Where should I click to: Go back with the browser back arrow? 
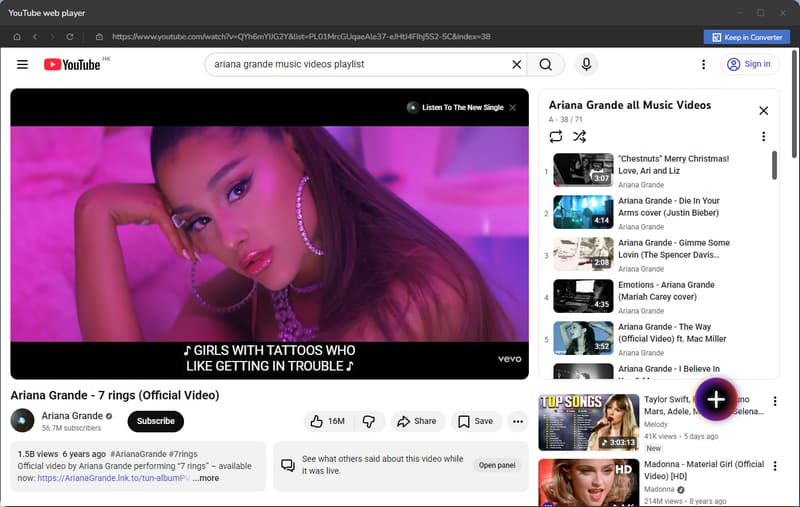pyautogui.click(x=35, y=37)
